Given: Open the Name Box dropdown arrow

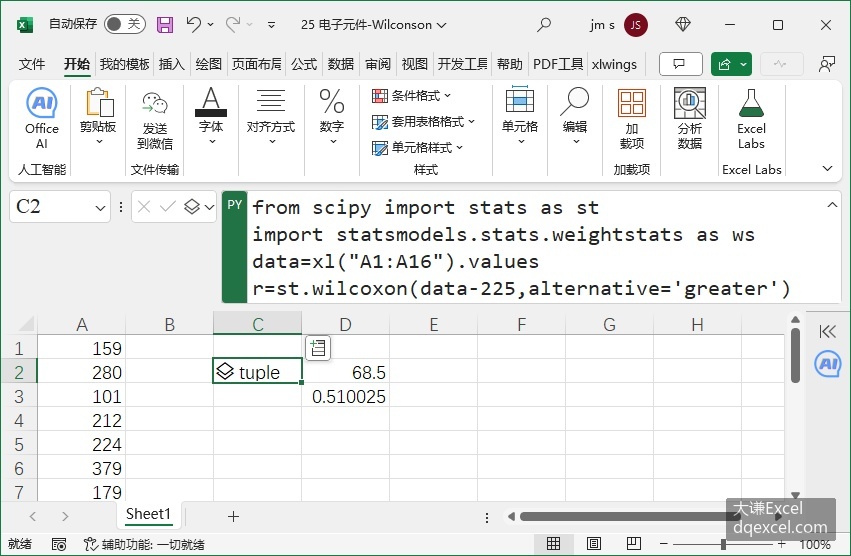Looking at the screenshot, I should coord(100,207).
